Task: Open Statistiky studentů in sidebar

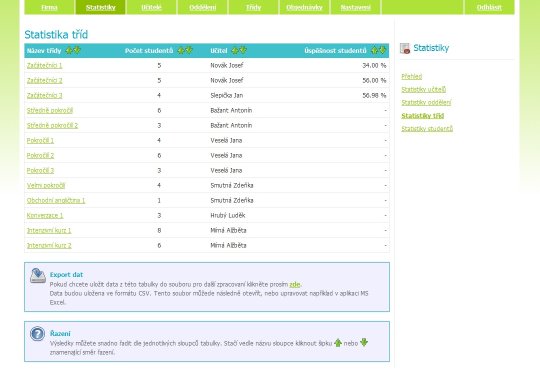Action: tap(427, 129)
